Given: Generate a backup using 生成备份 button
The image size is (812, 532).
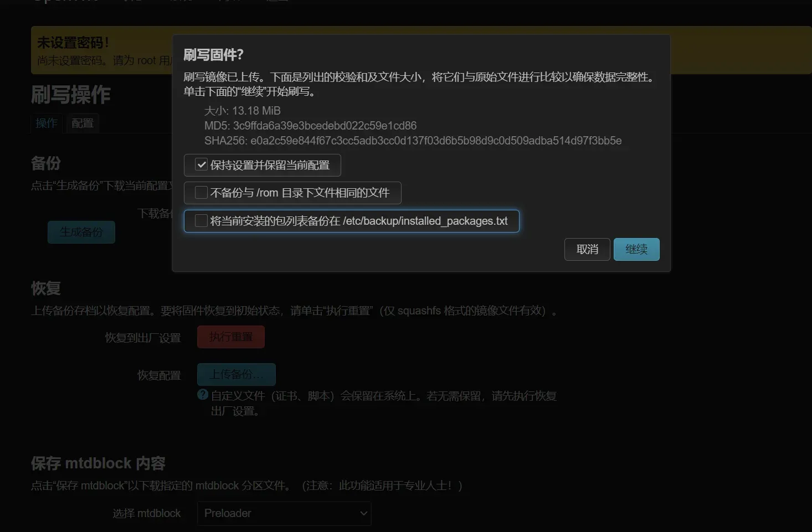Looking at the screenshot, I should click(81, 232).
